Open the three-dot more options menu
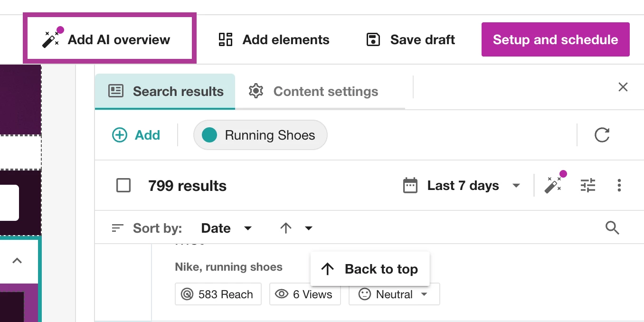The width and height of the screenshot is (644, 322). [x=619, y=185]
